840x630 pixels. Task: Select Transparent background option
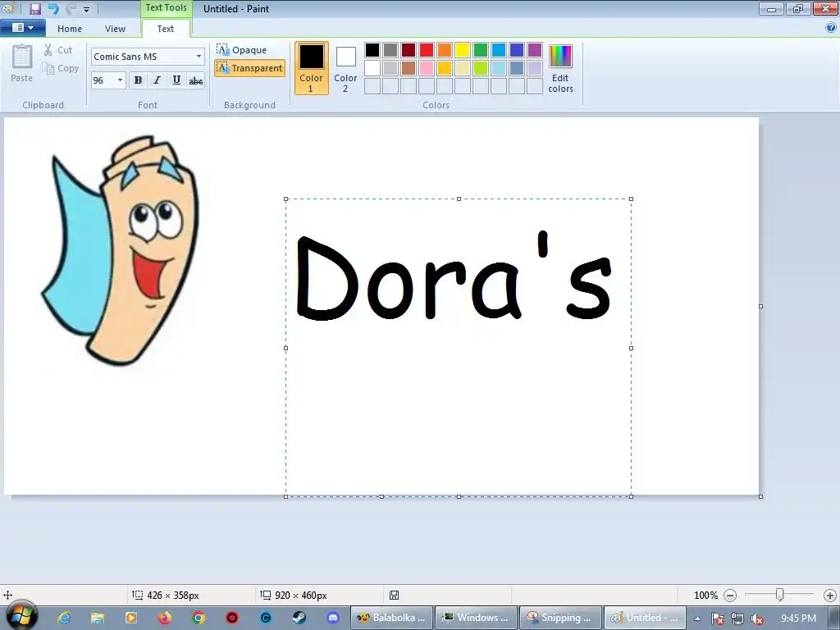click(x=249, y=68)
